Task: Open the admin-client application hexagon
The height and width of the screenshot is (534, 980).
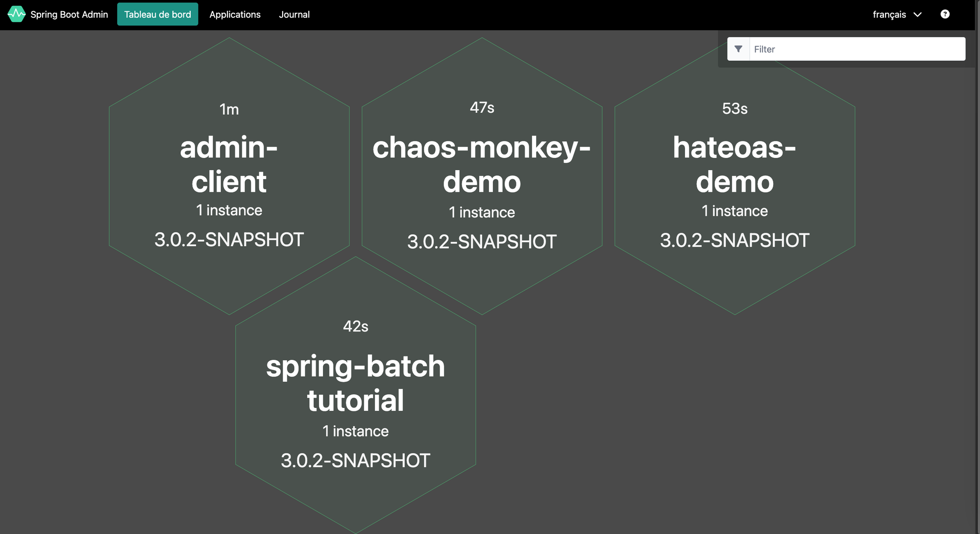Action: coord(229,165)
